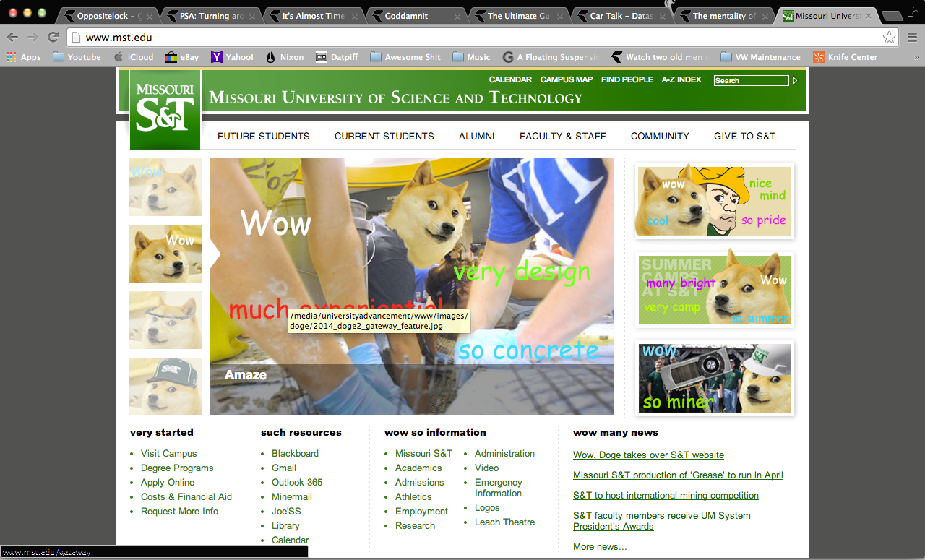Open the Apps bookmarks shortcut
This screenshot has height=560, width=925.
click(x=23, y=57)
